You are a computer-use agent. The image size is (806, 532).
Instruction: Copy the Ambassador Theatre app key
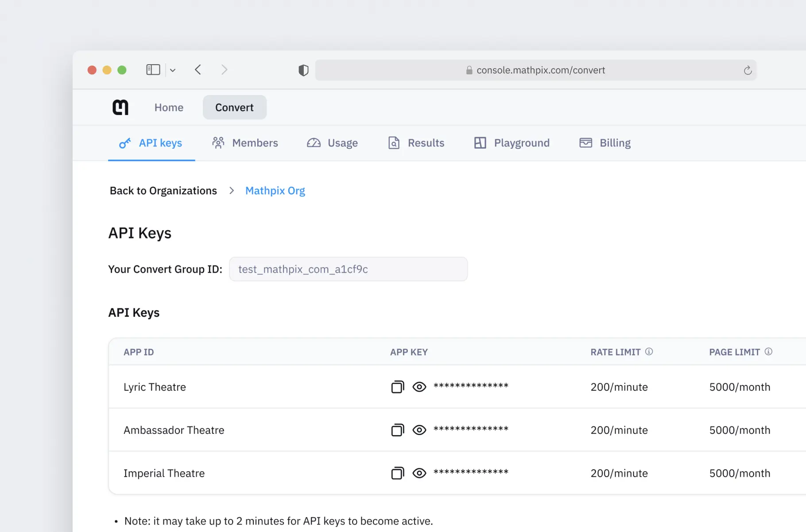(398, 430)
